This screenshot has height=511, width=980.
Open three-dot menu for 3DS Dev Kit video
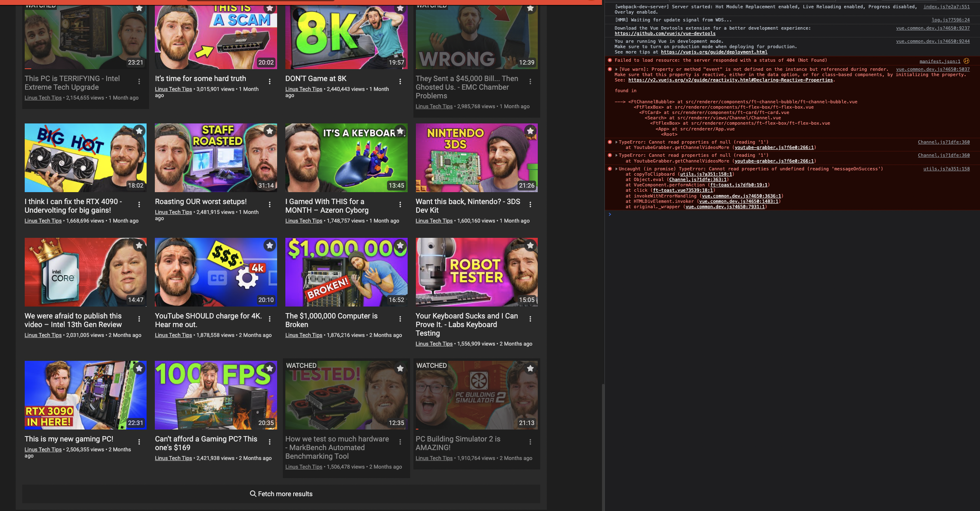[530, 204]
